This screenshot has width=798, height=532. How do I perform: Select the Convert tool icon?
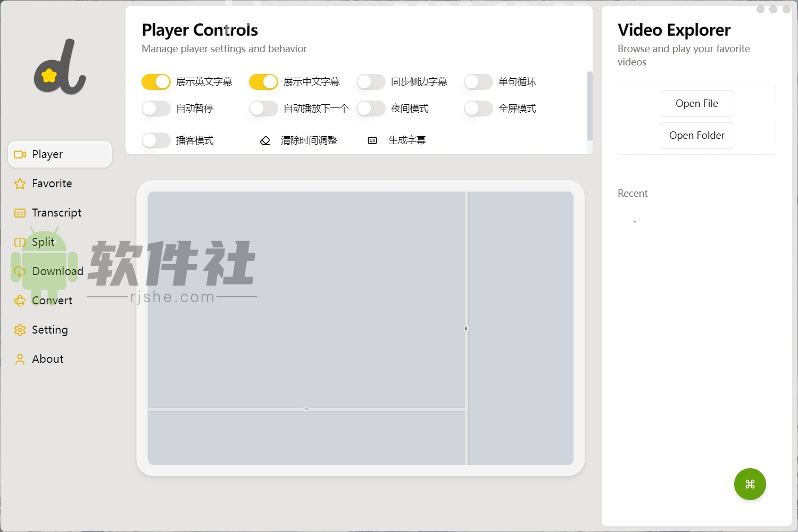pos(20,300)
